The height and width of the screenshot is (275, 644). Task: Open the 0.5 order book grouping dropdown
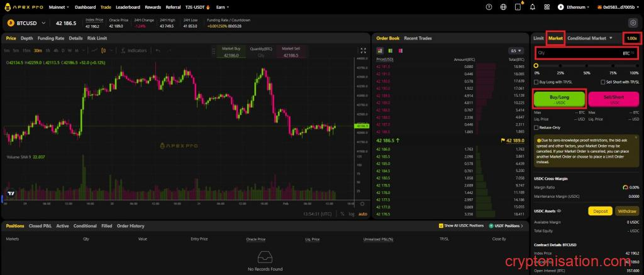[516, 51]
